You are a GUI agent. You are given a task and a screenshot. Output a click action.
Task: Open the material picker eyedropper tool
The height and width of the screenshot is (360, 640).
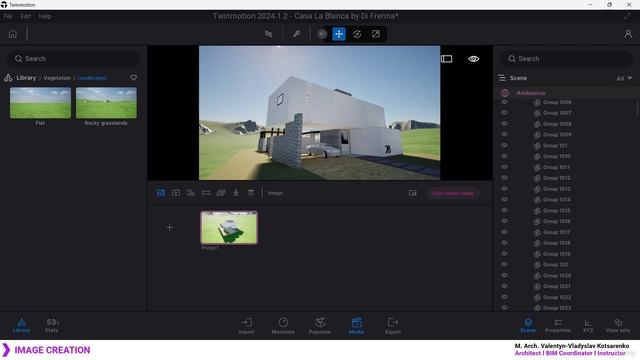[297, 34]
